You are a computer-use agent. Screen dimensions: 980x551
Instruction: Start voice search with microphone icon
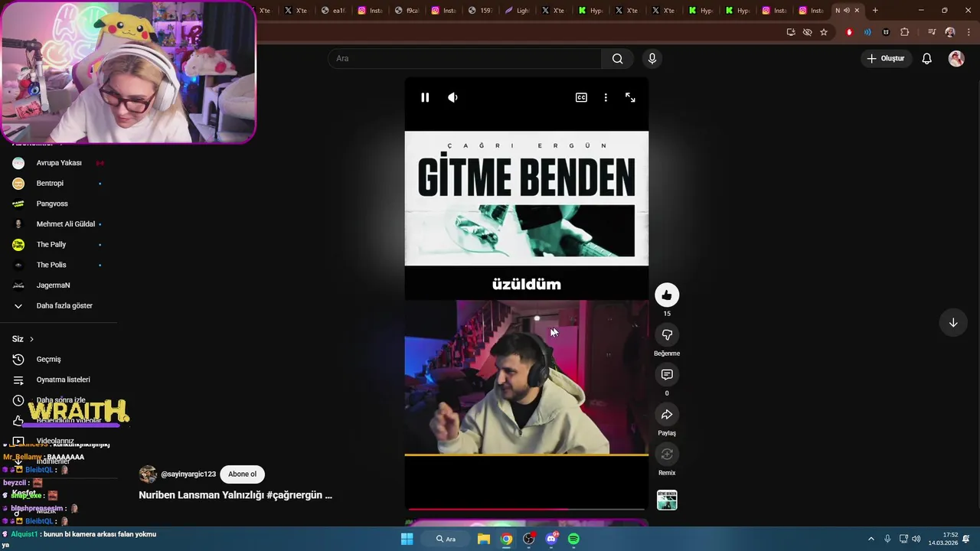(x=652, y=58)
